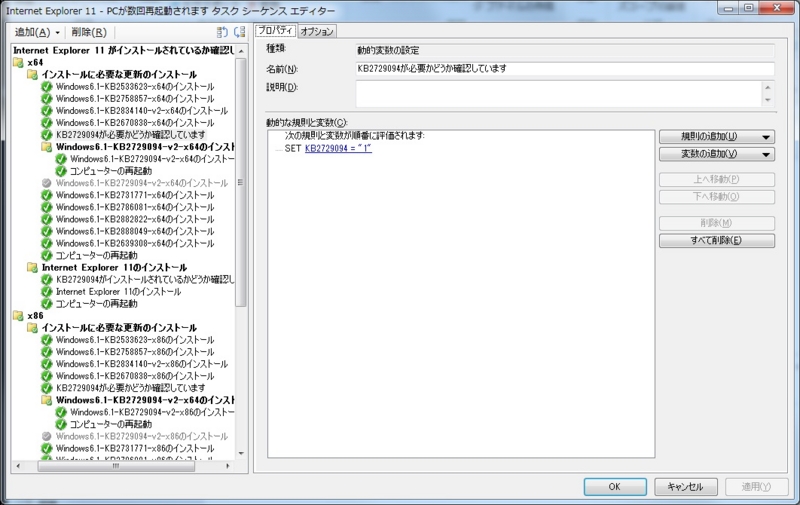
Task: Click check icon of enabled Windows6.1-KB2729094-v2-x86 step
Action: pyautogui.click(x=61, y=412)
